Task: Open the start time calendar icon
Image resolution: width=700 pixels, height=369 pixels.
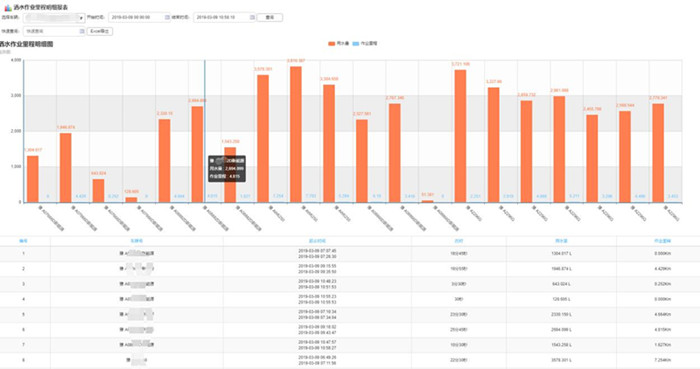Action: click(x=167, y=17)
